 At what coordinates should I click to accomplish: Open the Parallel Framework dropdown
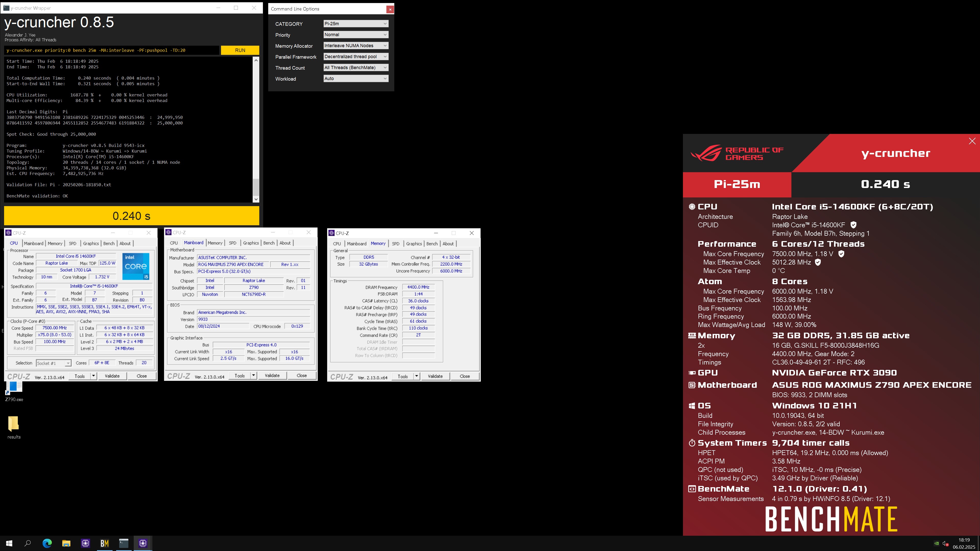tap(356, 57)
